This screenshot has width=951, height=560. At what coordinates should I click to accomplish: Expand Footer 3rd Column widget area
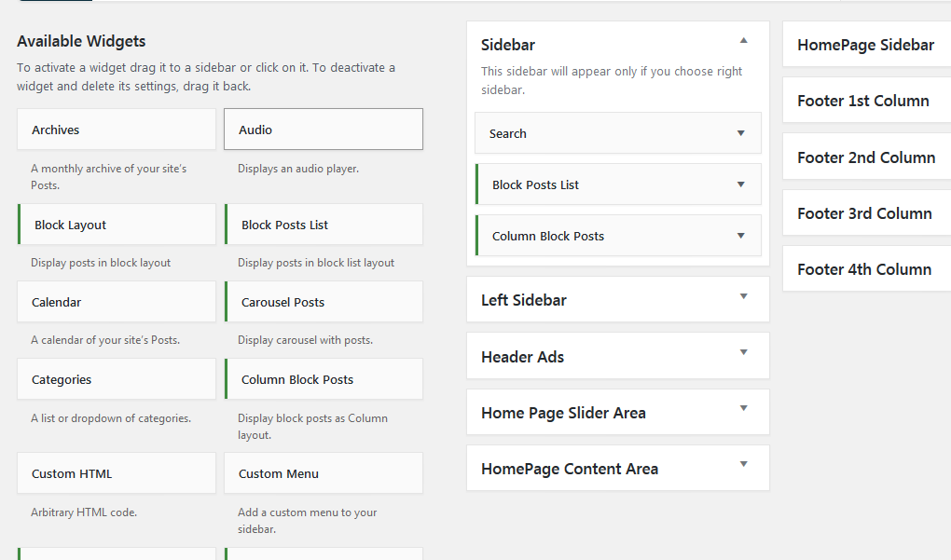(x=864, y=213)
